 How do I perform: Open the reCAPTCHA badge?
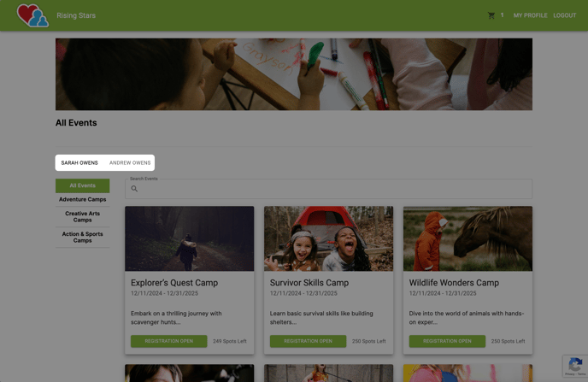point(575,366)
